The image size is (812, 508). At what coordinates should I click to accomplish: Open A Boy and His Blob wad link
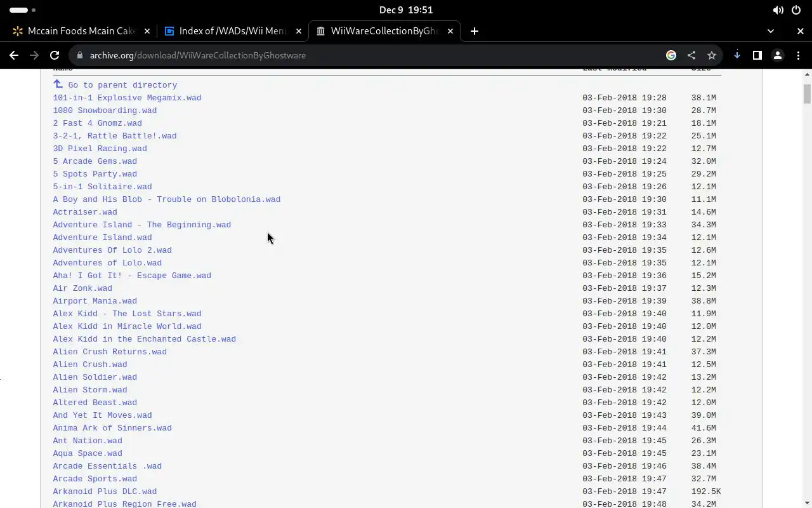167,199
